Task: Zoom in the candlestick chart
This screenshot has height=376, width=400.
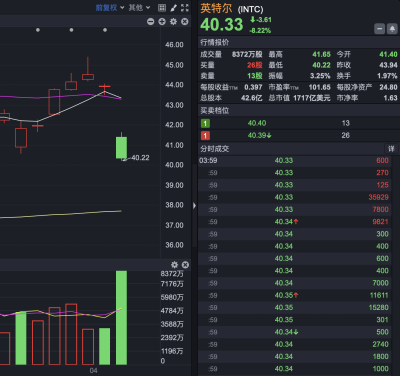Action: [162, 22]
